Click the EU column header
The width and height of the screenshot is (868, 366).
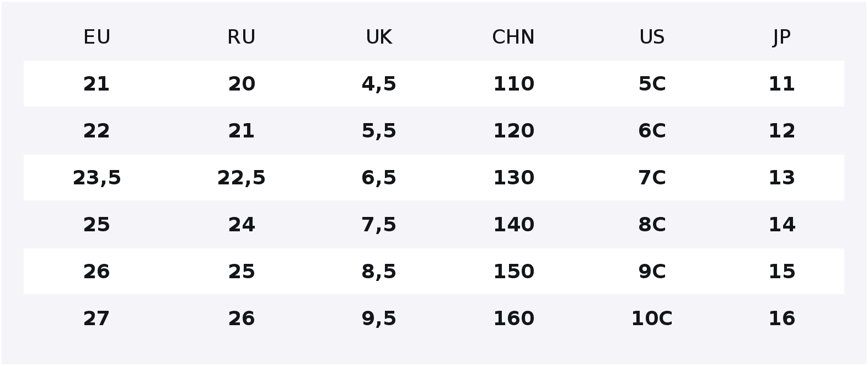tap(97, 37)
